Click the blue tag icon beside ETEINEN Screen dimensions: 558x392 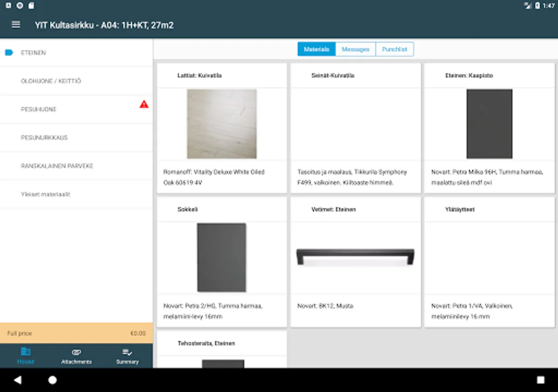click(9, 53)
